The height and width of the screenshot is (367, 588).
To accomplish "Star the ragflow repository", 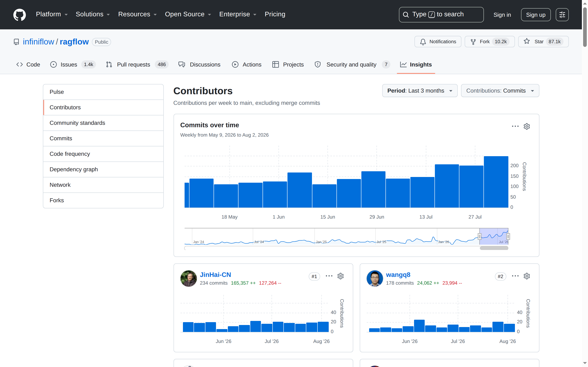I will (x=543, y=42).
